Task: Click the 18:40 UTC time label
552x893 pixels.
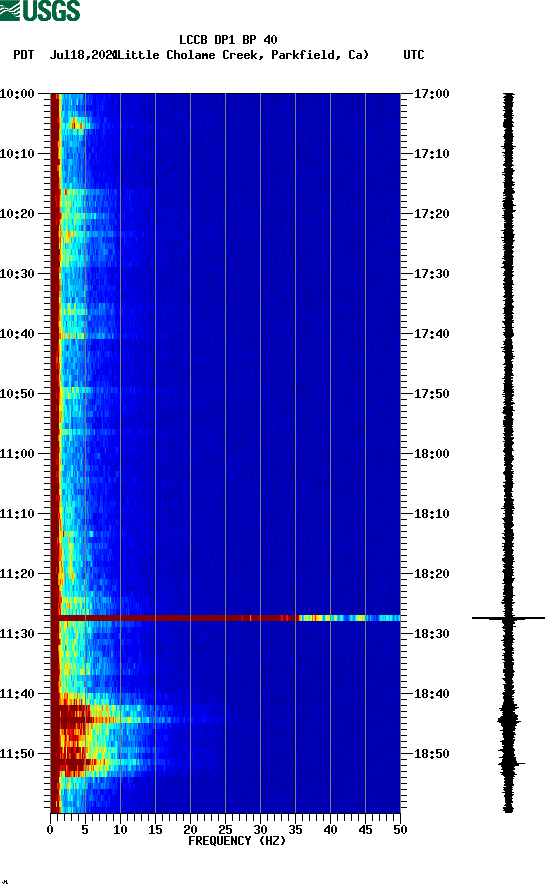Action: point(431,694)
